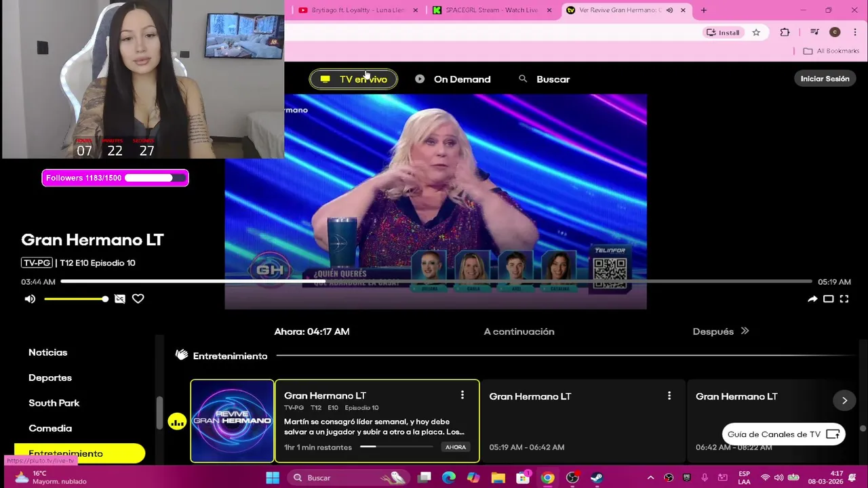Open the Chrome three-dot menu
The image size is (868, 488).
854,33
